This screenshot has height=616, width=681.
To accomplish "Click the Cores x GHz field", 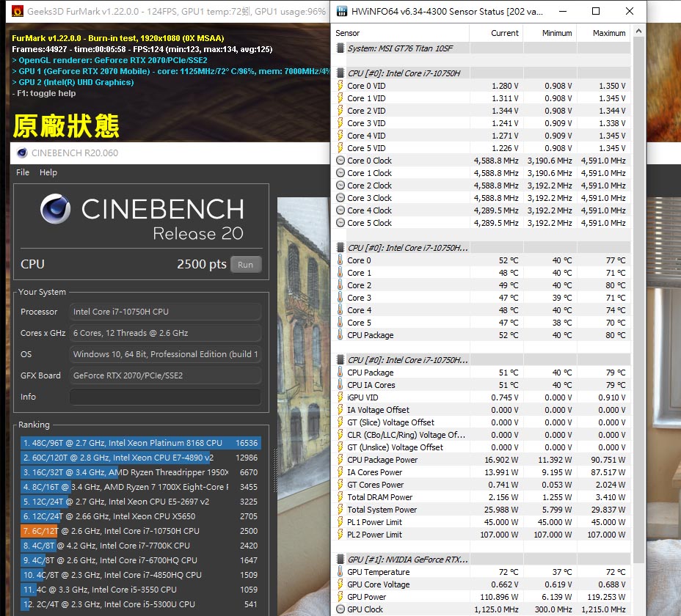I will pos(165,333).
